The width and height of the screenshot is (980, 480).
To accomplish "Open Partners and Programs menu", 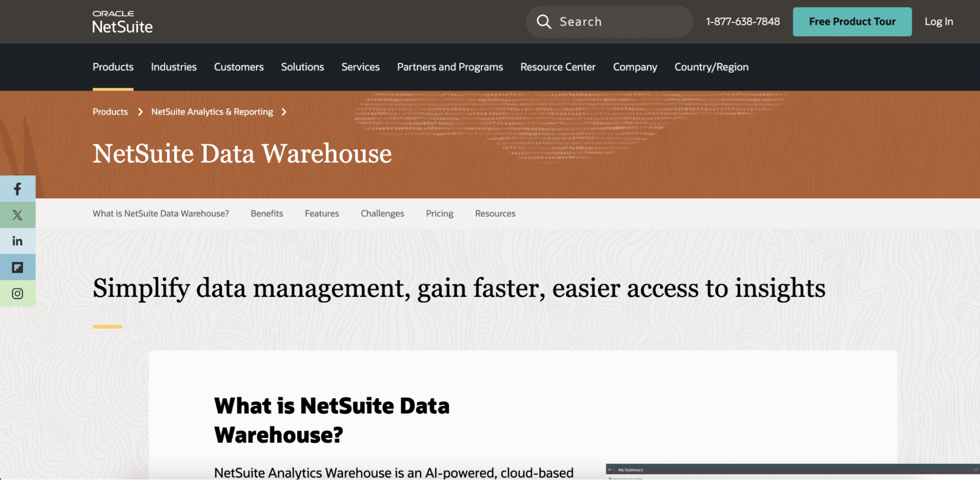I will pos(450,67).
